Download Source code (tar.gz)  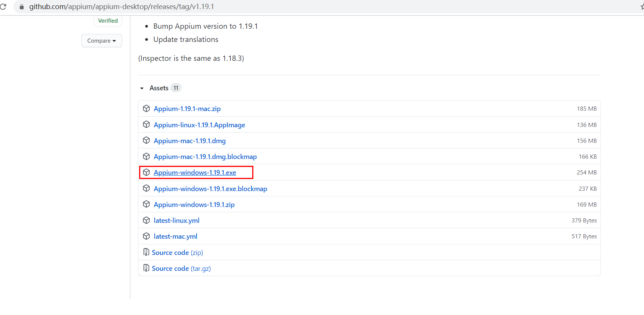(181, 269)
